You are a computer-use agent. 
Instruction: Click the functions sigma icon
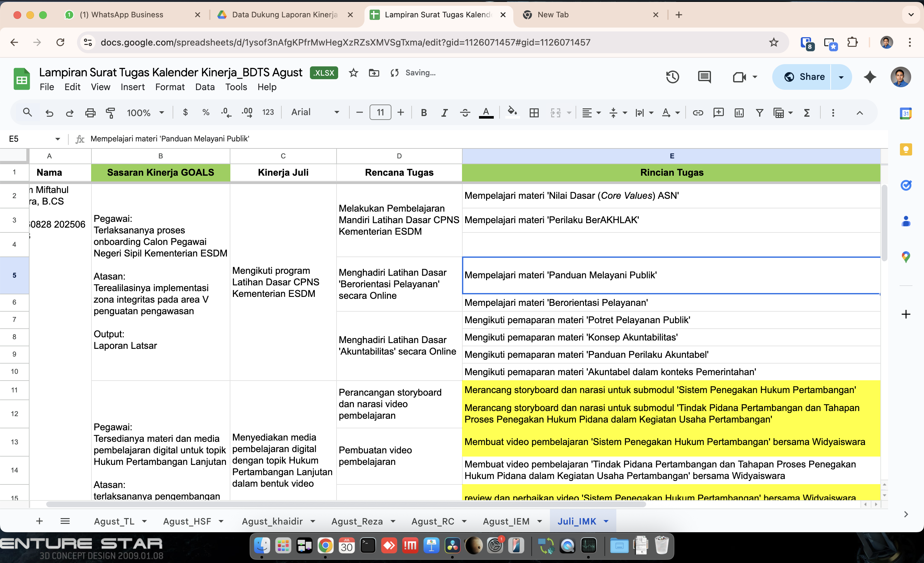pos(807,113)
